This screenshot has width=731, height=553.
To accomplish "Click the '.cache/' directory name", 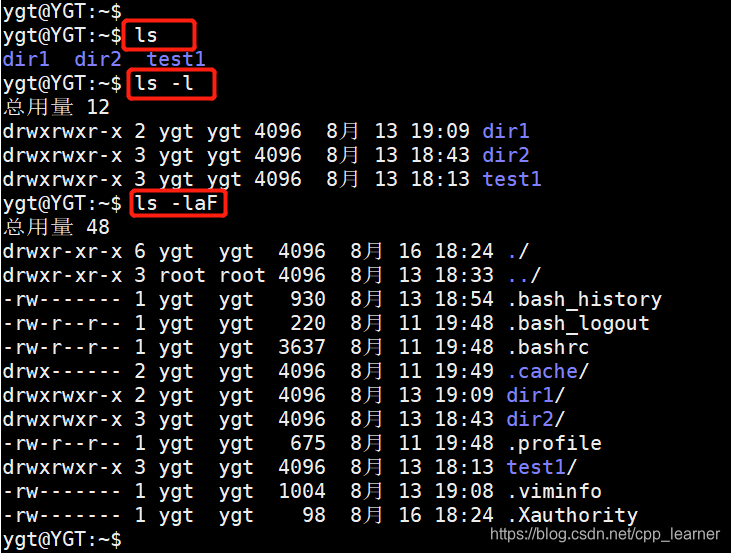I will coord(548,372).
